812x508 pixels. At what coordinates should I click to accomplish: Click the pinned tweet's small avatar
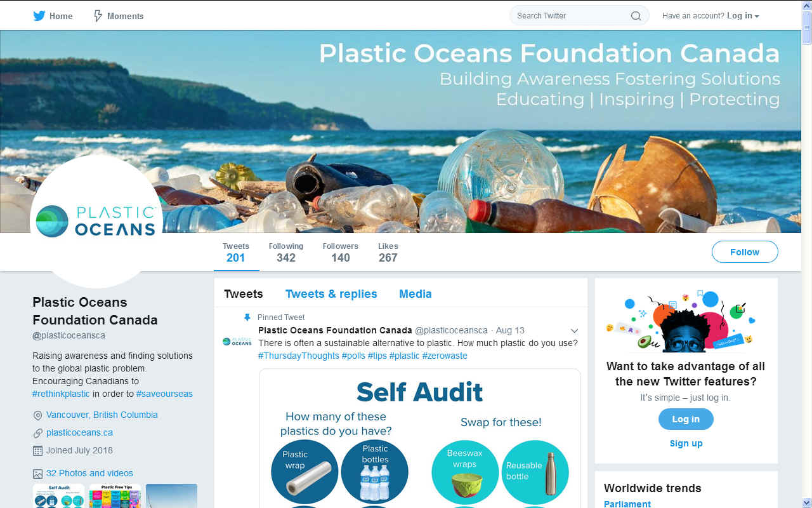tap(237, 342)
